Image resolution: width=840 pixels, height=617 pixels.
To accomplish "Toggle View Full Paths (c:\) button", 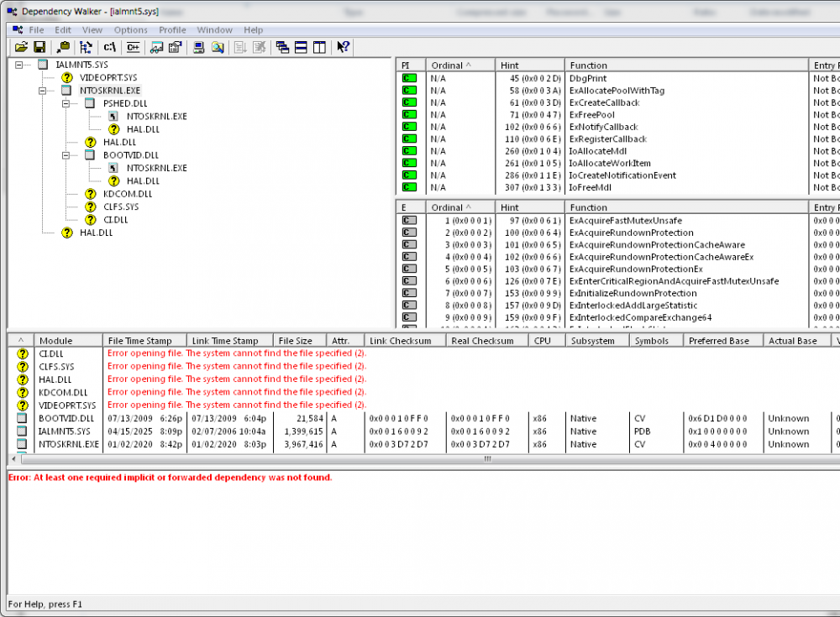I will pyautogui.click(x=109, y=47).
